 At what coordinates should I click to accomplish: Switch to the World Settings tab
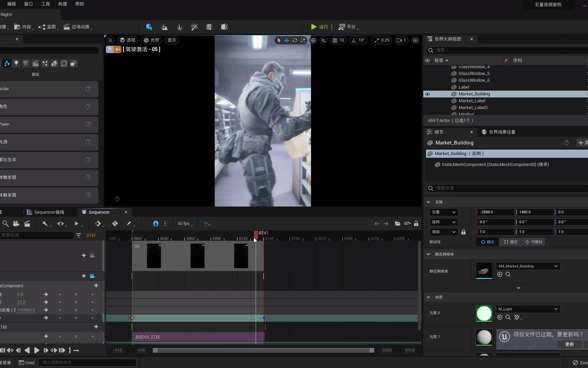[499, 132]
